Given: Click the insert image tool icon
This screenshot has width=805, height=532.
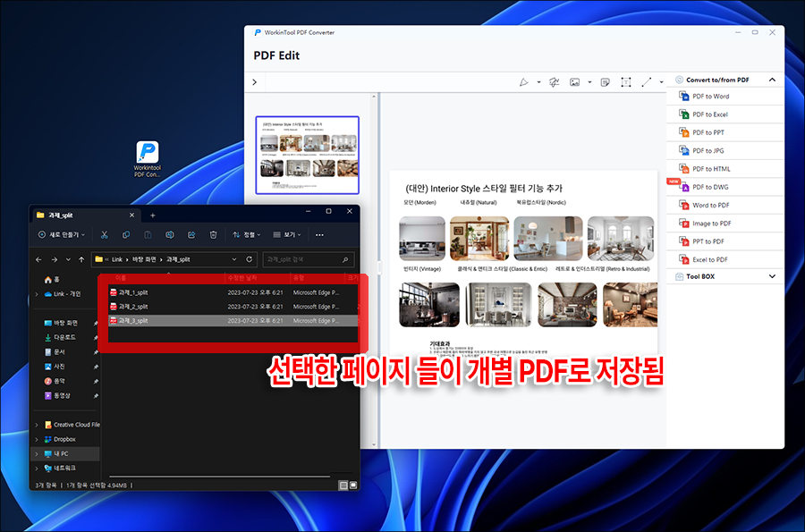Looking at the screenshot, I should coord(574,82).
